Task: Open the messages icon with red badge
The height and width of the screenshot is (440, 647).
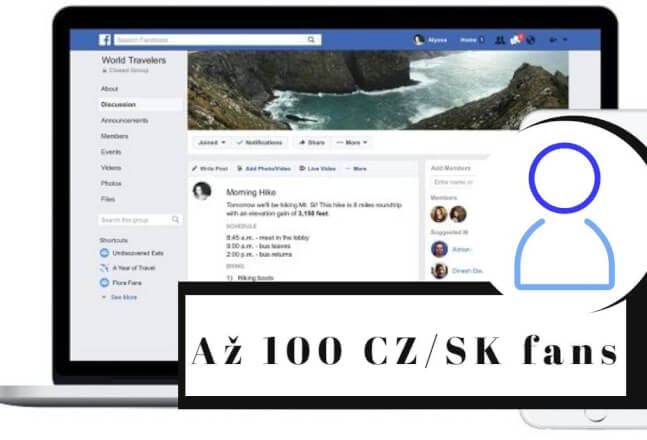Action: click(x=516, y=40)
